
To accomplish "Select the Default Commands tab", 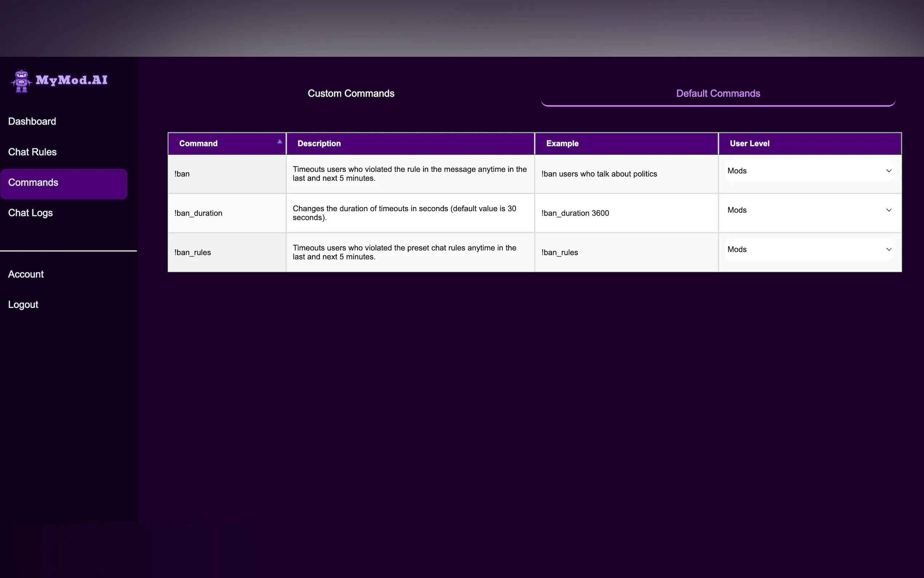I will [x=718, y=94].
